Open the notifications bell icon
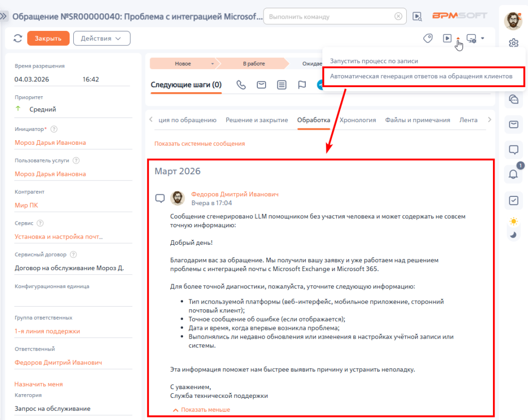 pyautogui.click(x=513, y=175)
